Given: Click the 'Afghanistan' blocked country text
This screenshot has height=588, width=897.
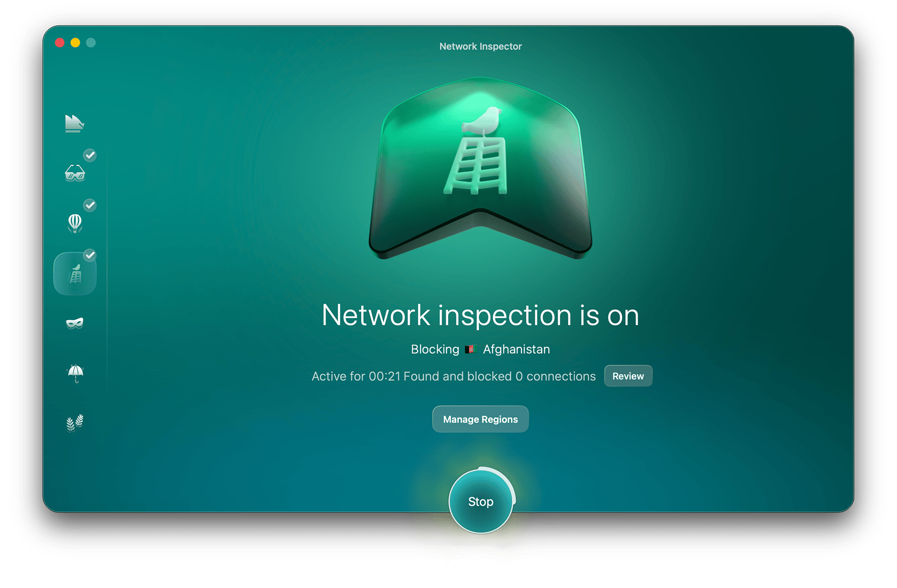Looking at the screenshot, I should click(x=516, y=349).
